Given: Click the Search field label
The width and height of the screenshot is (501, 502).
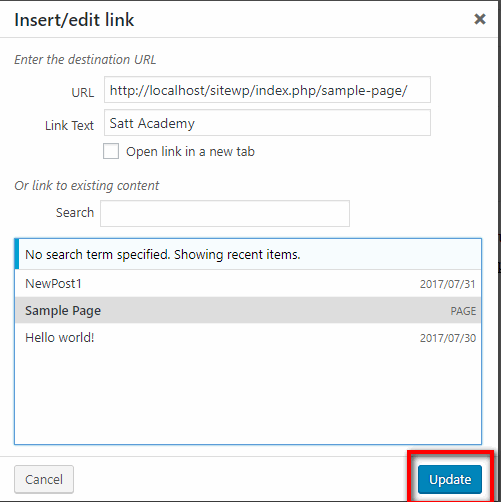Looking at the screenshot, I should 75,212.
